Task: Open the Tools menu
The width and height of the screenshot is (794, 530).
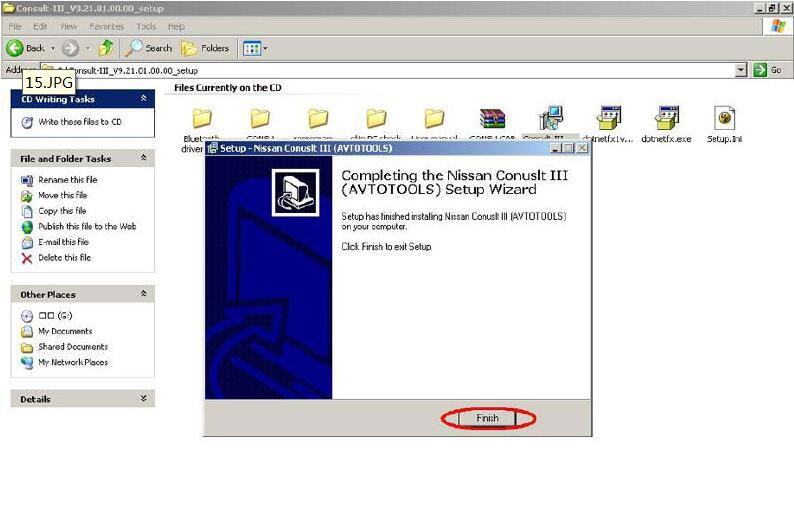Action: (146, 26)
